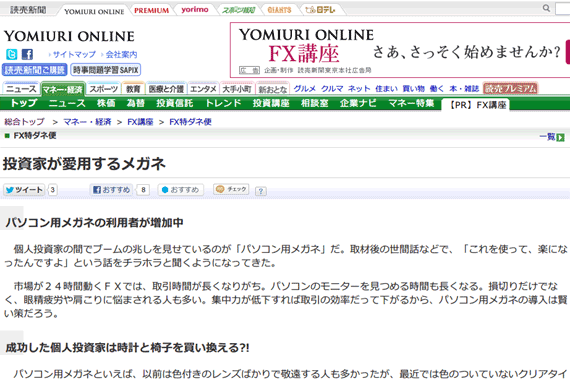The image size is (570, 379).
Task: Click heading パソコン用メガネの利用者が増加中
Action: pyautogui.click(x=95, y=222)
